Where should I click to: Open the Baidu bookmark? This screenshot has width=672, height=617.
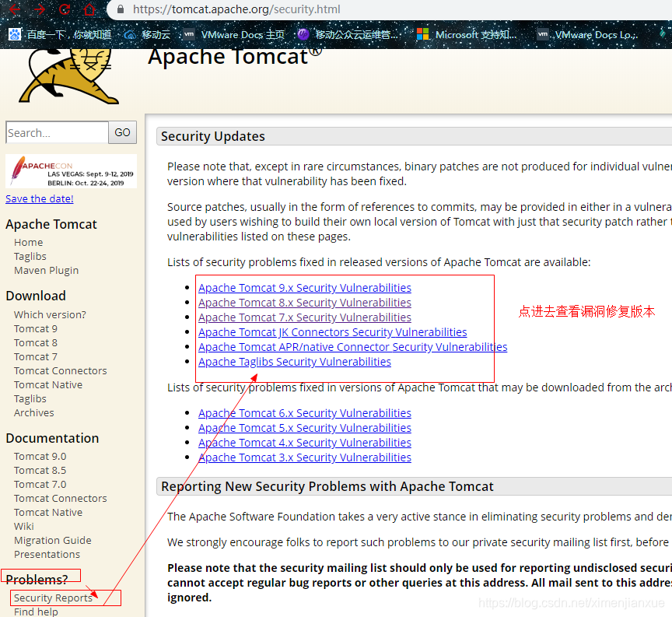[60, 34]
